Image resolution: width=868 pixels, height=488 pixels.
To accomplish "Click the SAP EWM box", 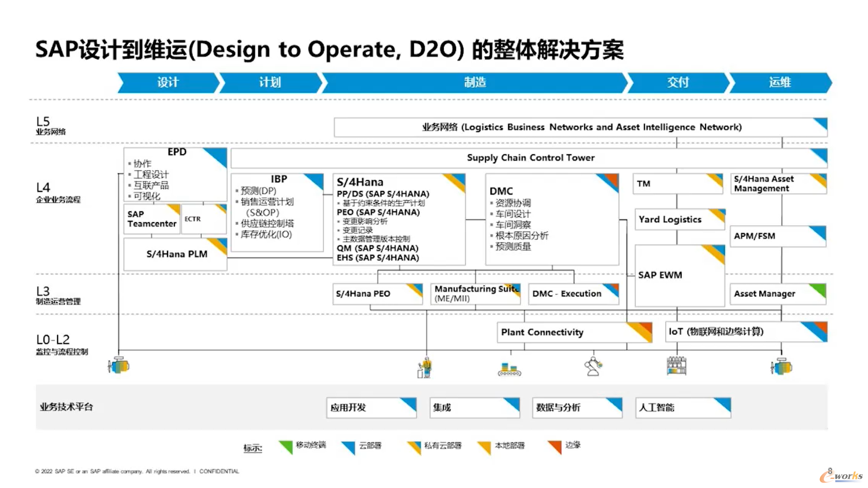I will (679, 275).
